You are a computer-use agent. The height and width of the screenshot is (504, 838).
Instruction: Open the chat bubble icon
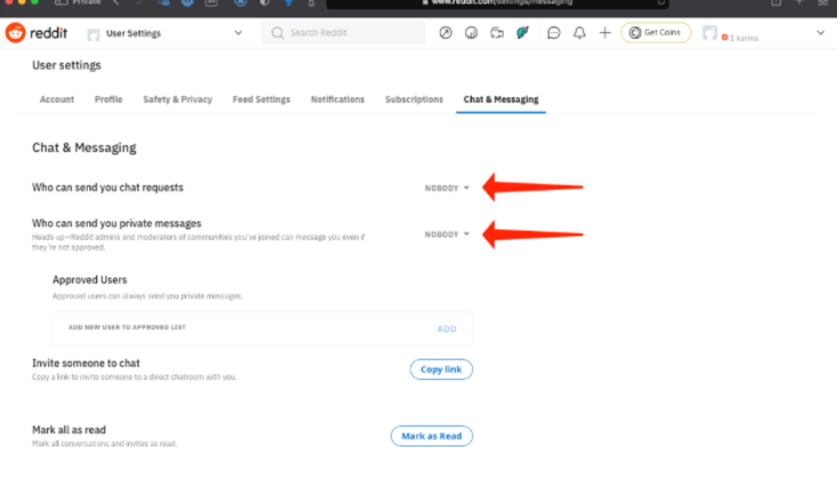click(554, 33)
